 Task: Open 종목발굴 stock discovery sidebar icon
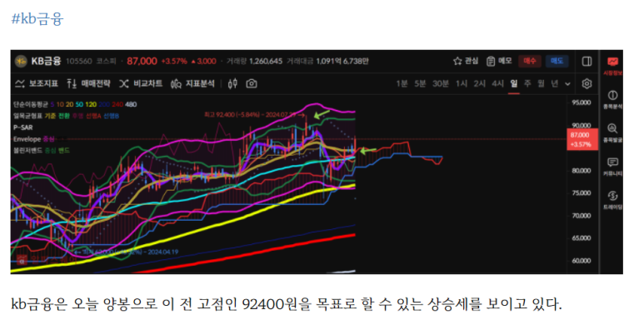coord(612,133)
